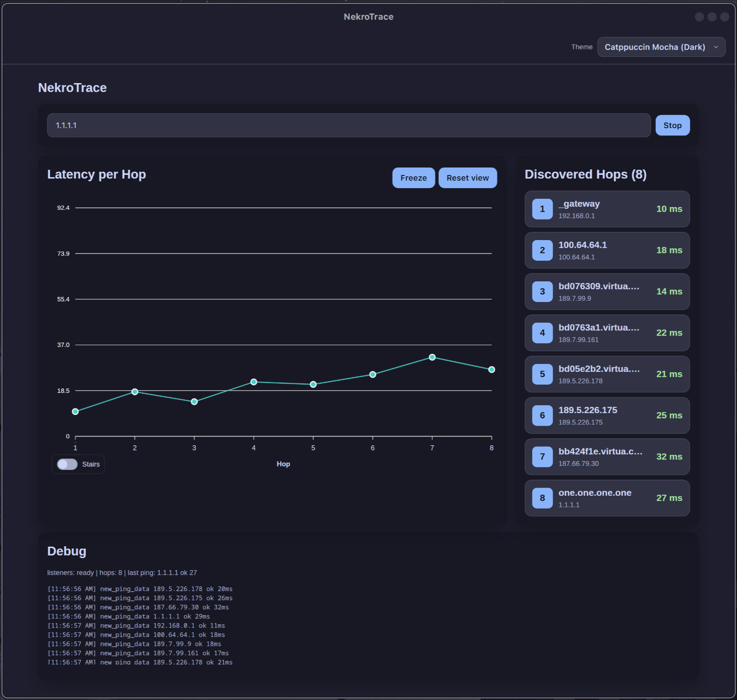Click the debug log line for 189.7.99.161
737x700 pixels.
click(x=138, y=653)
